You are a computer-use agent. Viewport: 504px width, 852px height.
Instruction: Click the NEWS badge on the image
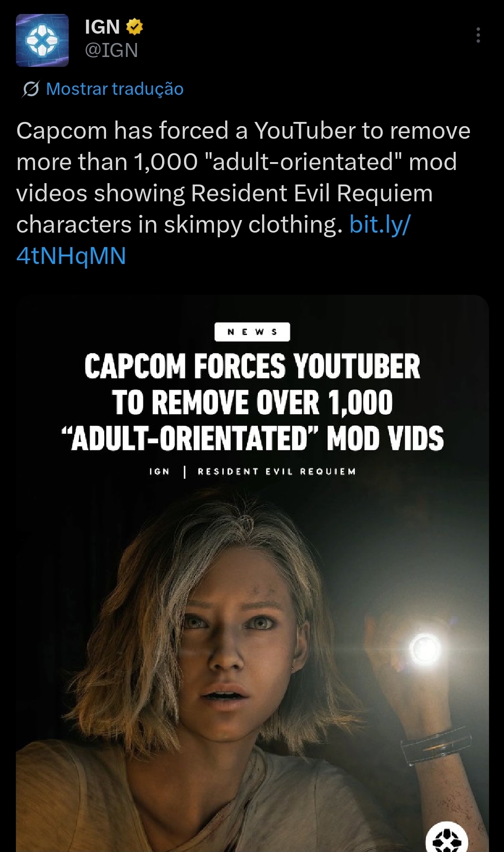252,332
